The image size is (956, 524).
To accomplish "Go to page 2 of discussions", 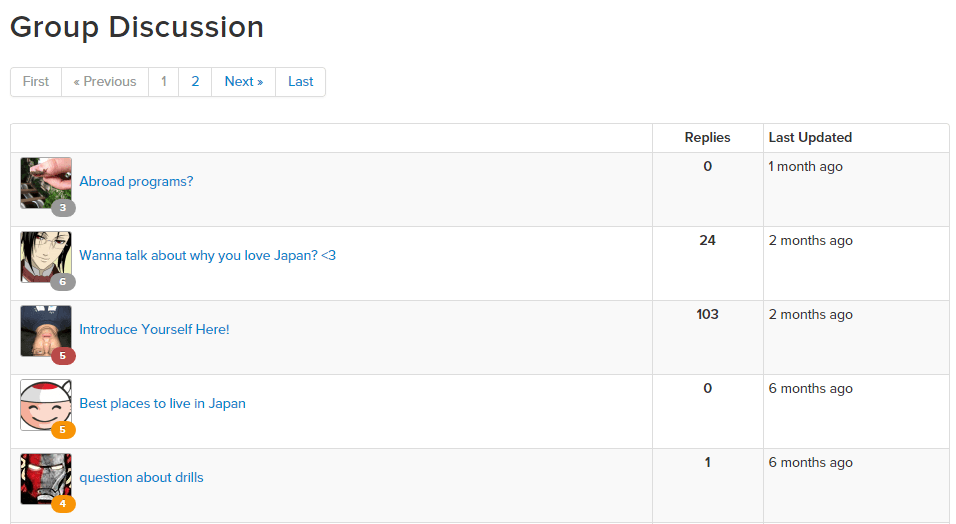I will tap(195, 82).
